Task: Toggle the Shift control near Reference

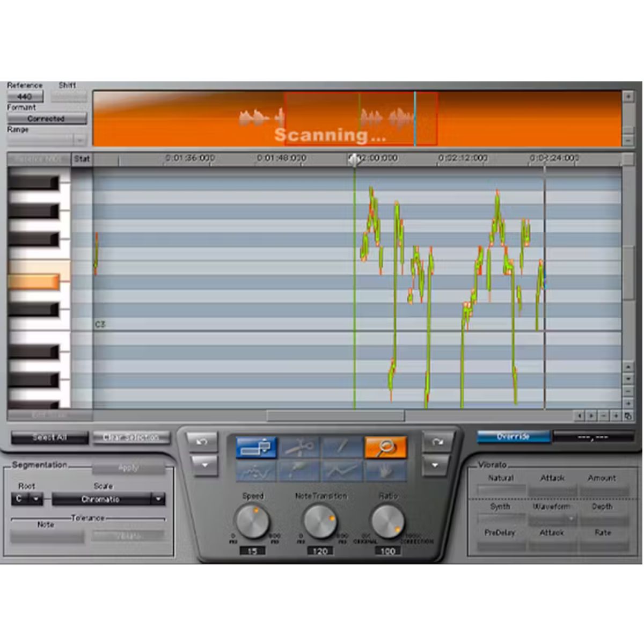Action: [69, 97]
